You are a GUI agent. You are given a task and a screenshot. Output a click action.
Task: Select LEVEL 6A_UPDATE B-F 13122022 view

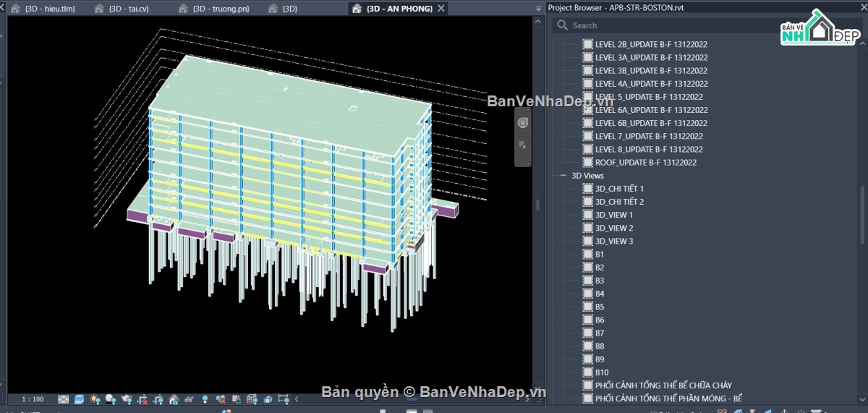(x=651, y=110)
